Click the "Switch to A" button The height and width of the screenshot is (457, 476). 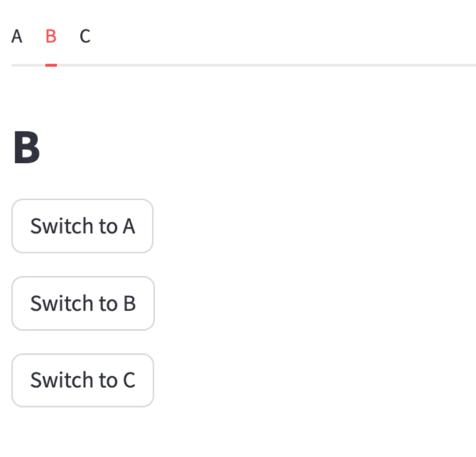pos(82,226)
